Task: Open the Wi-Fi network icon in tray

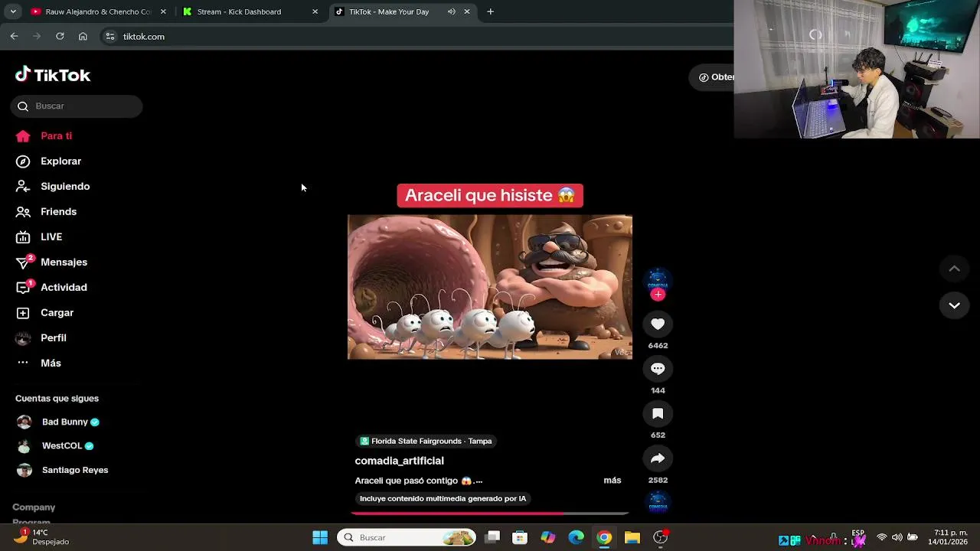Action: point(882,537)
